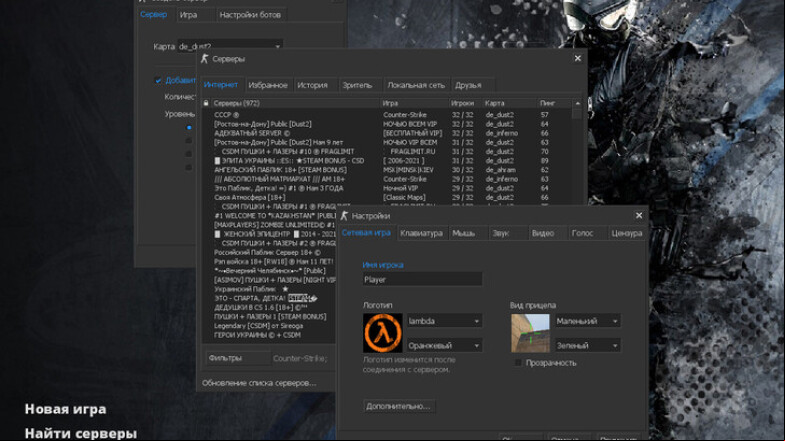Select the АБСОЛЮТНЫЙ МАТРИАРХАТ server row
This screenshot has width=785, height=441.
(388, 179)
